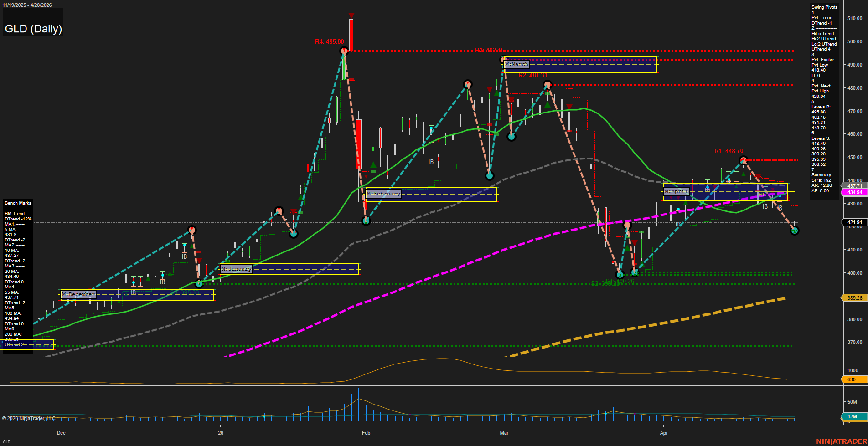868x446 pixels.
Task: Click the green up-triangle buy marker near the March high
Action: coord(547,103)
